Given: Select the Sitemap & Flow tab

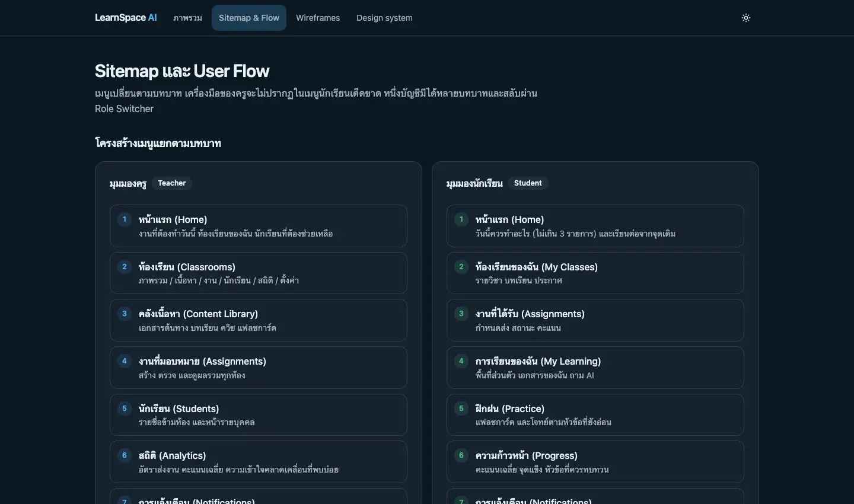Looking at the screenshot, I should (249, 18).
